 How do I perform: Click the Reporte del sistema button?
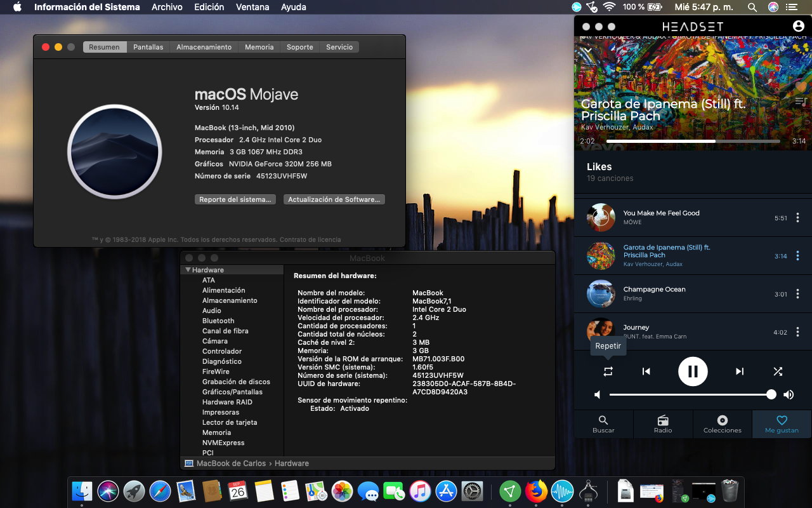(x=235, y=199)
